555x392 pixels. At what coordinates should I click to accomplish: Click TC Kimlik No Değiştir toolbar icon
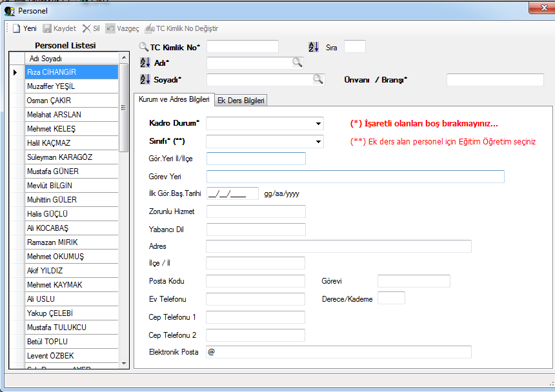click(x=150, y=28)
